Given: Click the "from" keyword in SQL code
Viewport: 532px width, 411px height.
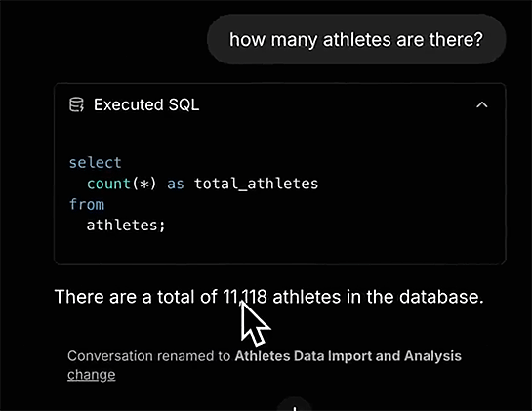Looking at the screenshot, I should pos(87,205).
